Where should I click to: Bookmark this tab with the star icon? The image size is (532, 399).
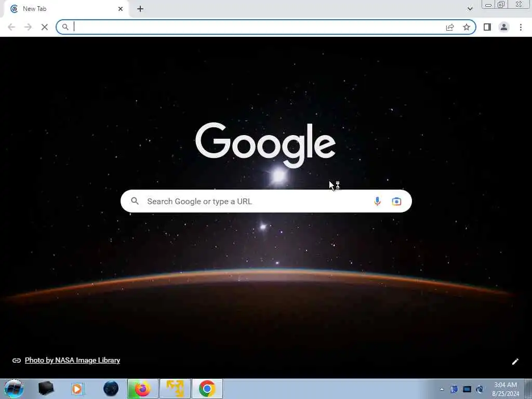pyautogui.click(x=467, y=27)
